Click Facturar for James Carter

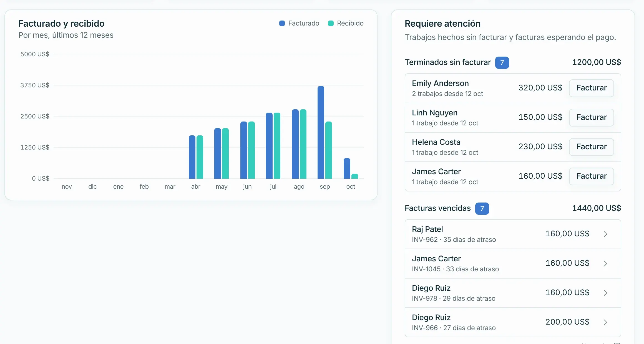[x=591, y=176]
